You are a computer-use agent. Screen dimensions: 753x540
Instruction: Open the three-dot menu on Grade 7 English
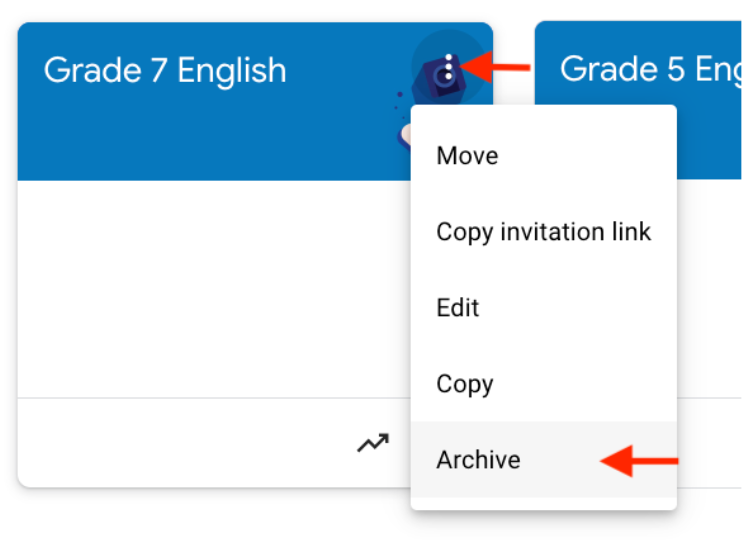point(449,67)
